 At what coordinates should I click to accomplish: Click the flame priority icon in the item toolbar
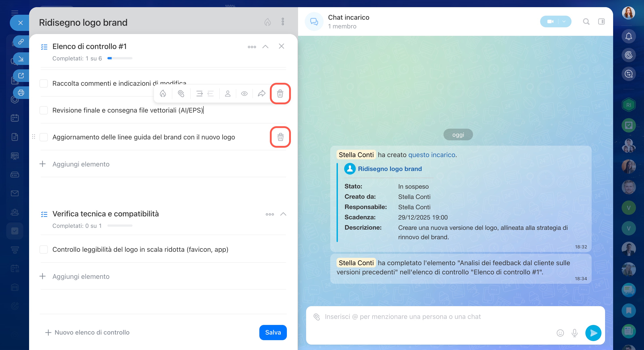(163, 94)
